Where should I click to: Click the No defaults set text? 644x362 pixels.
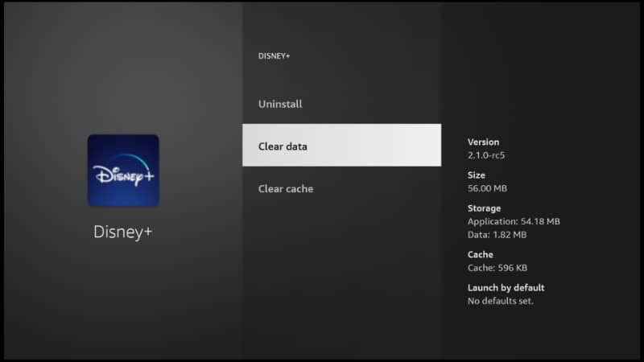[x=501, y=301]
